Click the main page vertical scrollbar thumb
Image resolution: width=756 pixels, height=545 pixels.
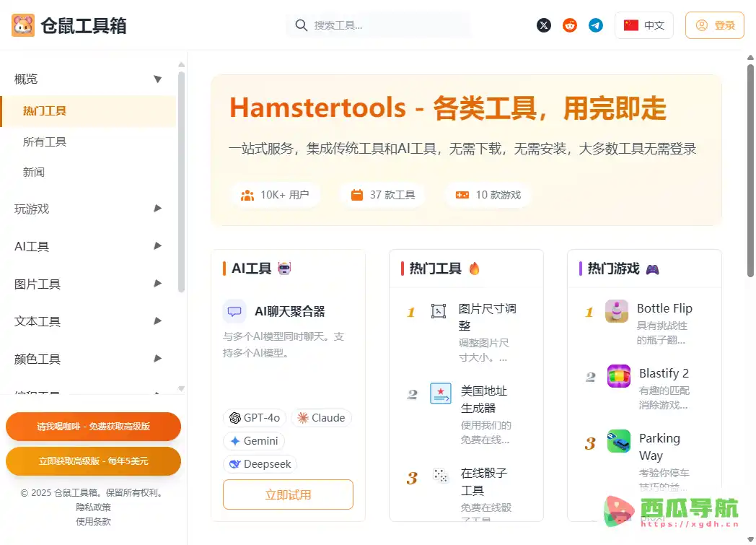click(750, 171)
